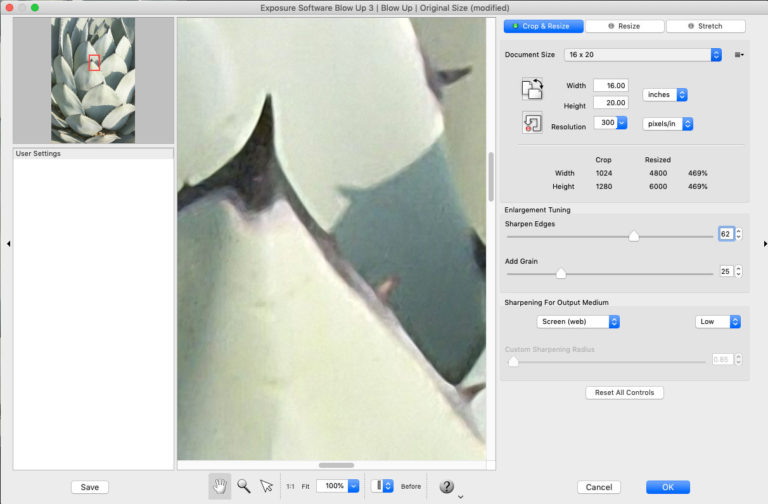Collapse the right panel arrow
The width and height of the screenshot is (768, 504).
click(x=765, y=243)
